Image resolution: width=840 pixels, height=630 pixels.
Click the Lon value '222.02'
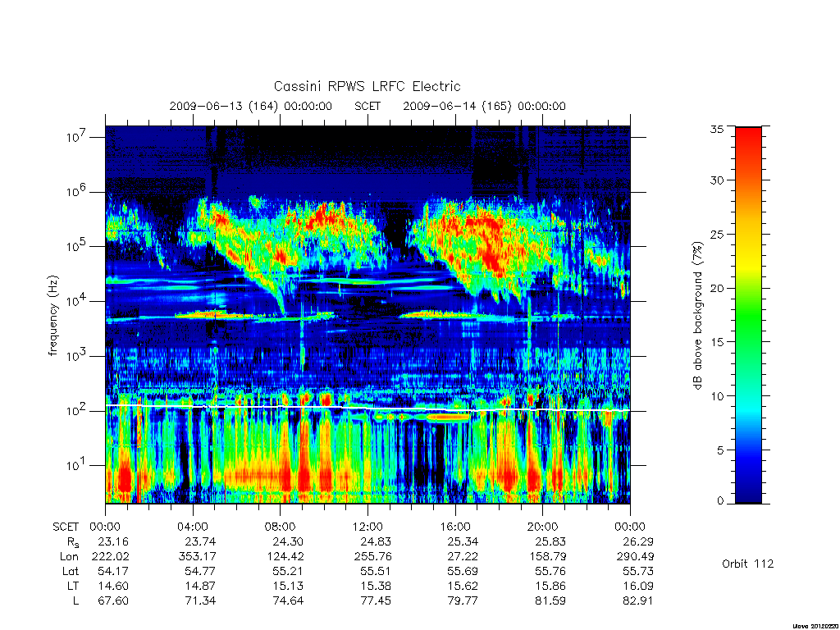point(111,557)
